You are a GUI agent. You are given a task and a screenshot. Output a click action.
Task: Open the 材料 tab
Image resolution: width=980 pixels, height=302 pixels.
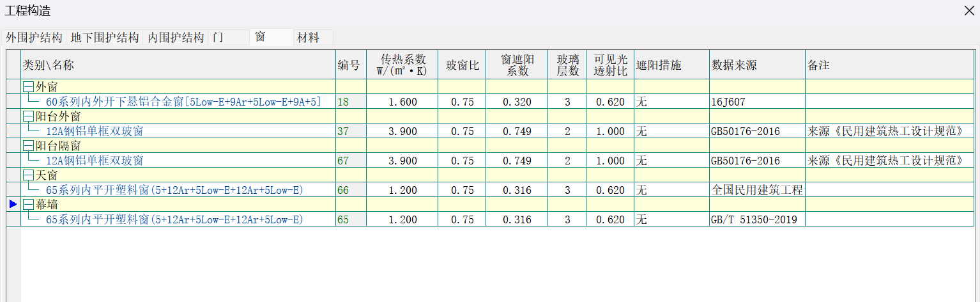pos(308,38)
